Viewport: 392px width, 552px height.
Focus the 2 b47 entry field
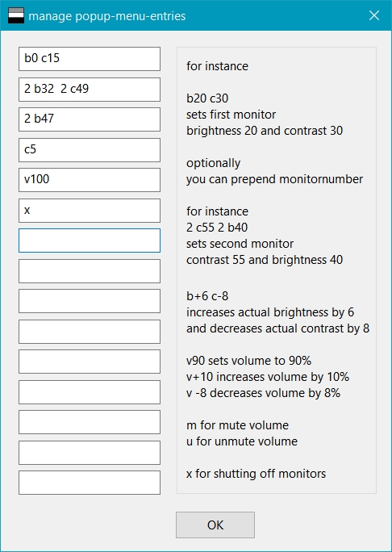90,119
